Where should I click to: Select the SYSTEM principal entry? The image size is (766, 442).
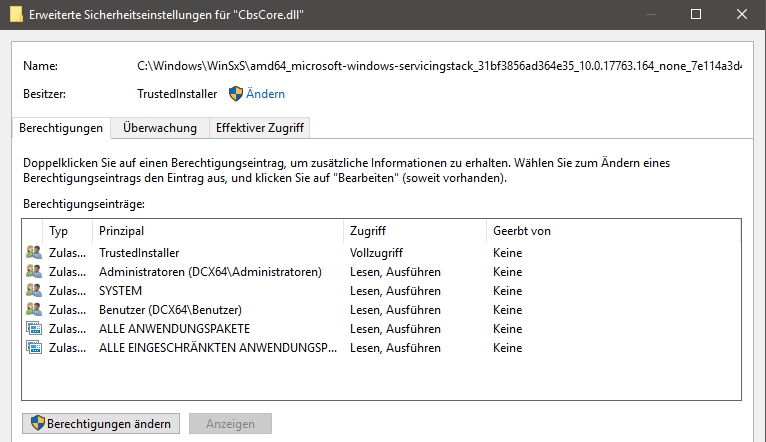pyautogui.click(x=120, y=291)
